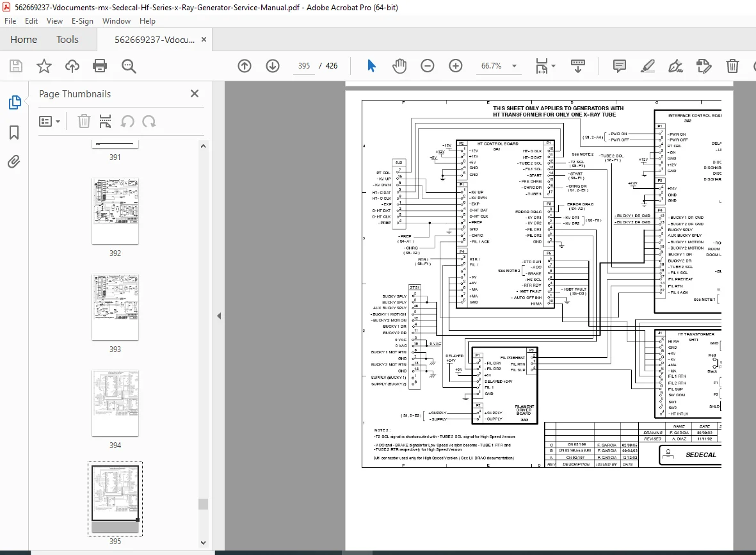
Task: Print the document with the printer icon
Action: coord(100,66)
